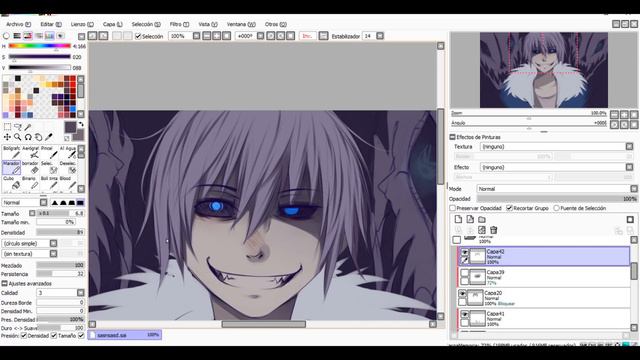Click the flat brush edge shape
Image resolution: width=640 pixels, height=360 pixels.
tap(80, 202)
